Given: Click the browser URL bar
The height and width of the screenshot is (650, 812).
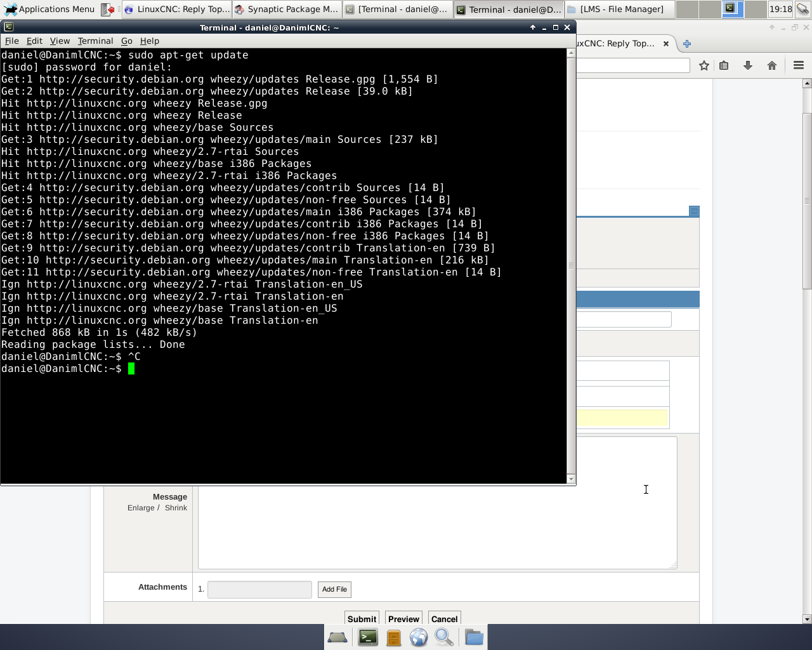Looking at the screenshot, I should point(632,65).
